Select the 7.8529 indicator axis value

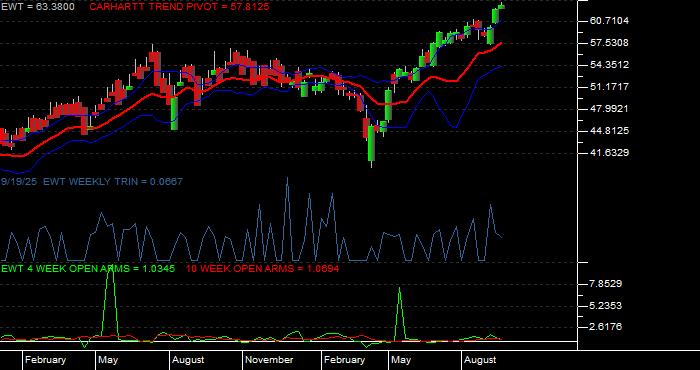click(606, 284)
